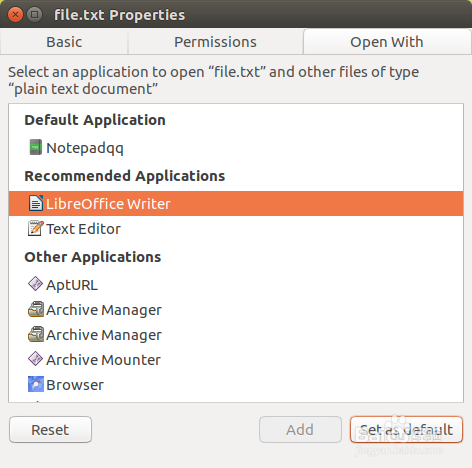The width and height of the screenshot is (472, 468).
Task: Close the file.txt Properties window
Action: [x=15, y=15]
